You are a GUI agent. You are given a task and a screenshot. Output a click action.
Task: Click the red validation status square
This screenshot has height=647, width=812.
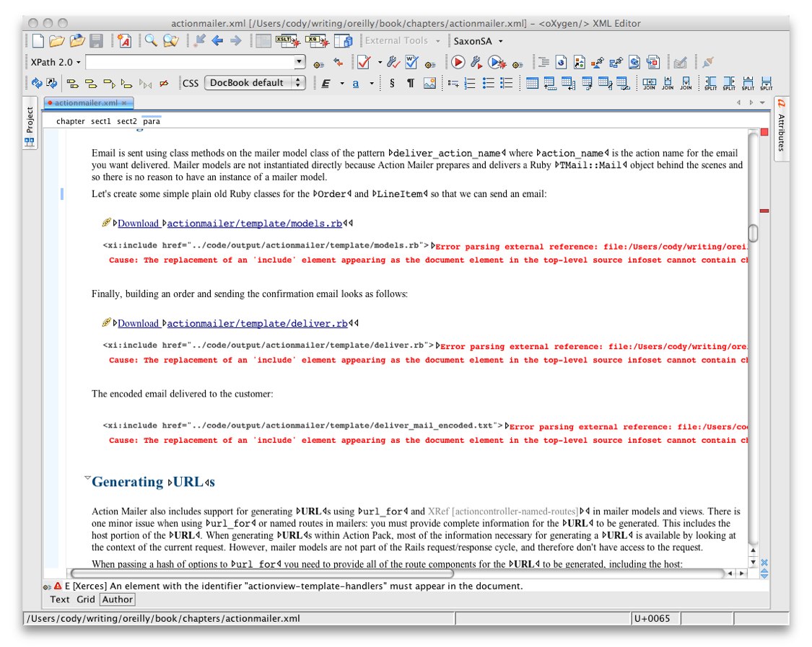[764, 133]
